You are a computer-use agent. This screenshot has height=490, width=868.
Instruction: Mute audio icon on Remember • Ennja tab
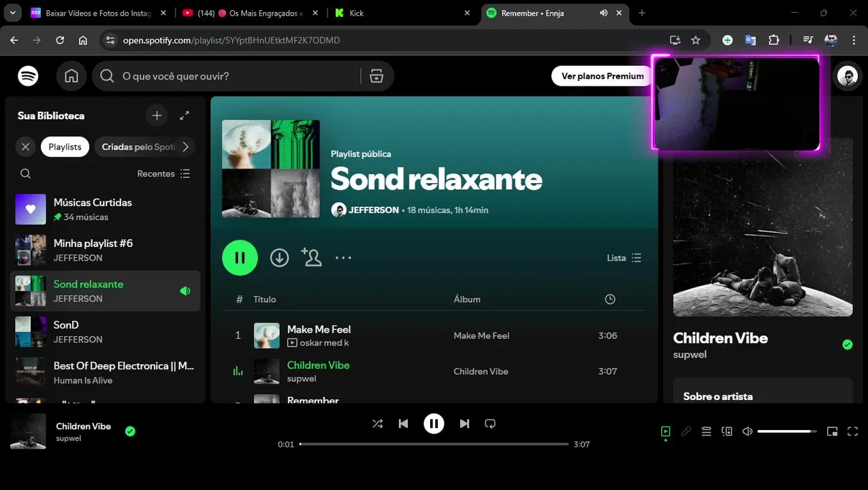point(603,13)
